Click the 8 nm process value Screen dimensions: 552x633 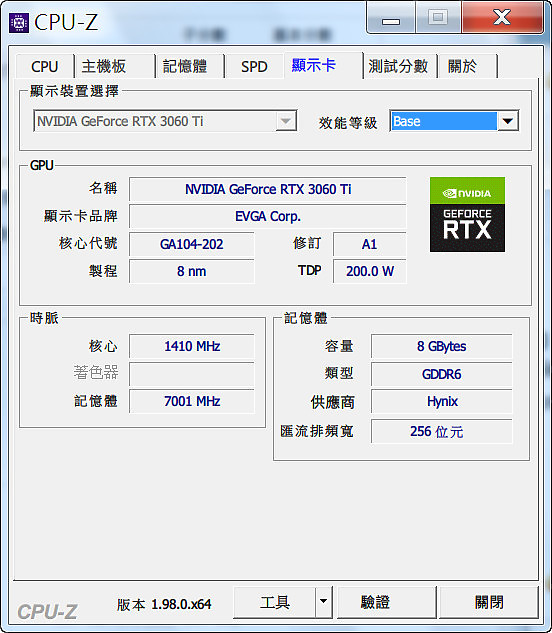pos(192,271)
